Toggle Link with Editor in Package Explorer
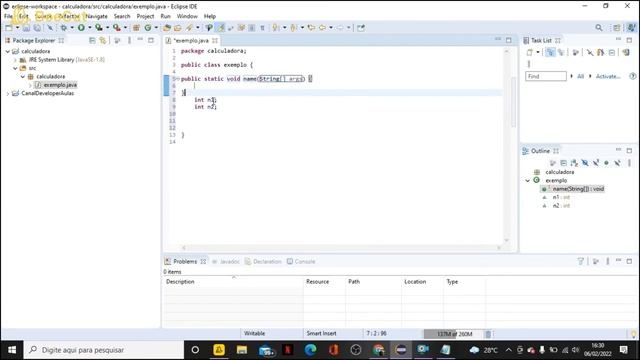 (x=103, y=40)
